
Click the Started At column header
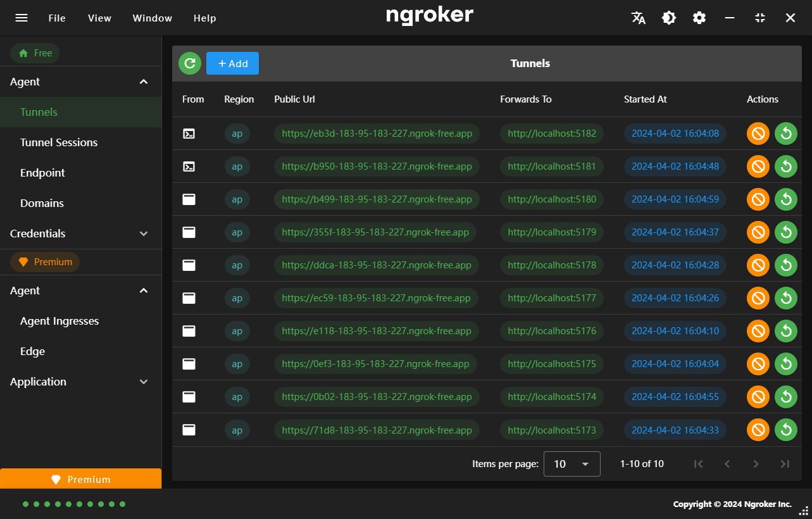coord(646,99)
